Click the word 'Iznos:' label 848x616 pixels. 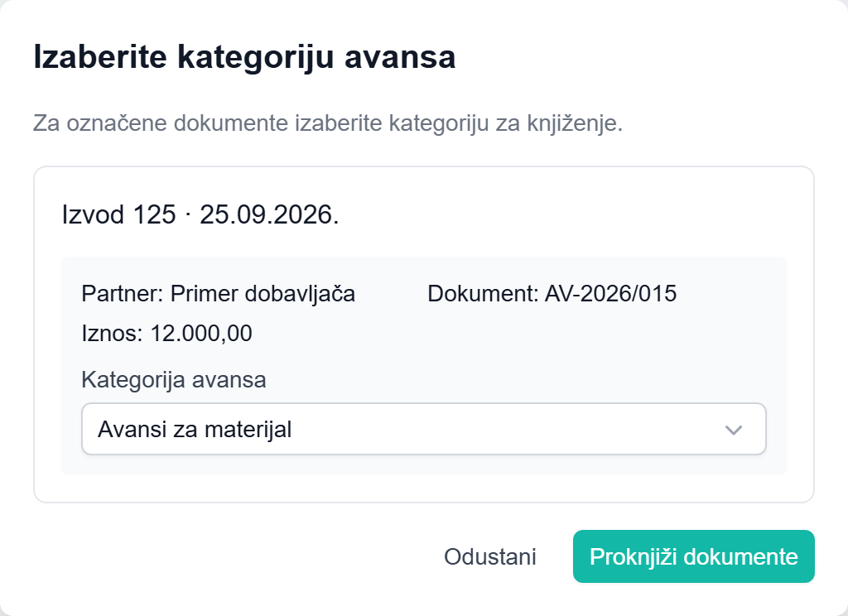tap(112, 333)
